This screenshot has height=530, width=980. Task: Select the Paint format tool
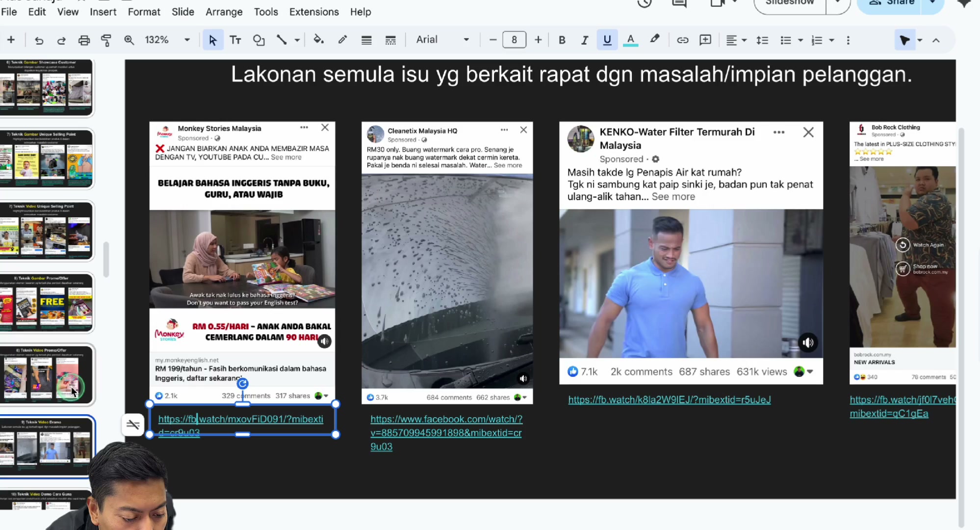click(x=106, y=40)
